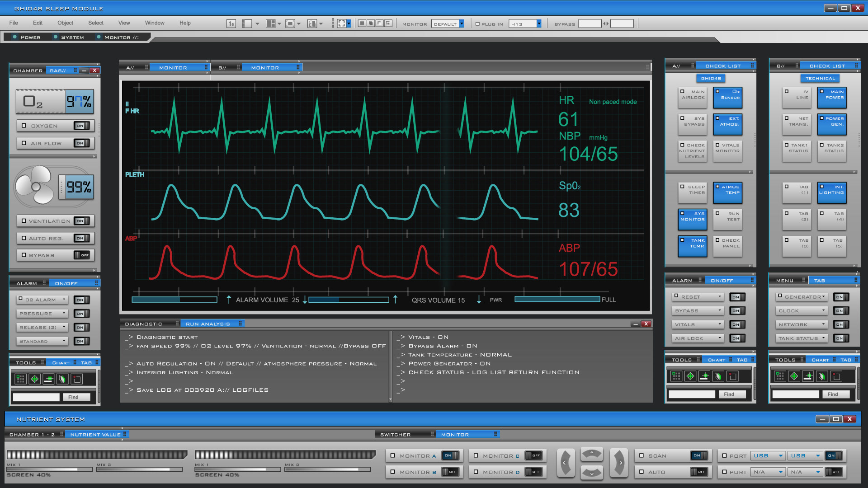Adjust the alarm volume slider bar

click(175, 300)
